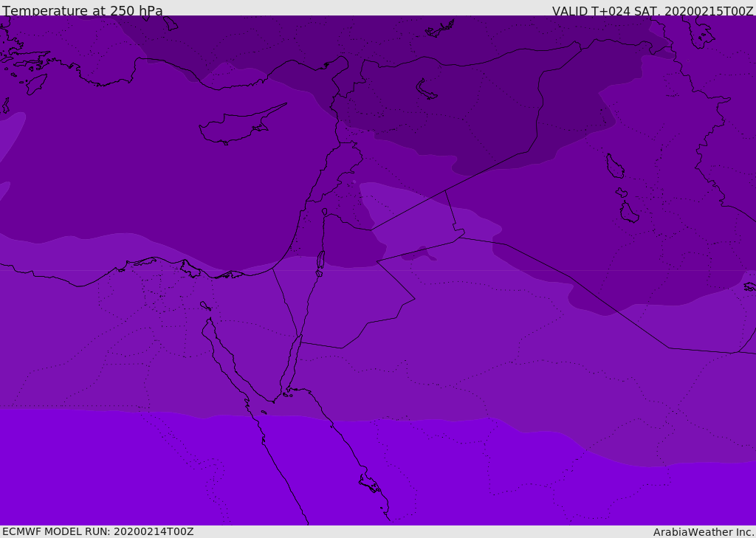Image resolution: width=756 pixels, height=538 pixels.
Task: Click the VALID T+024 timestamp text
Action: [653, 10]
